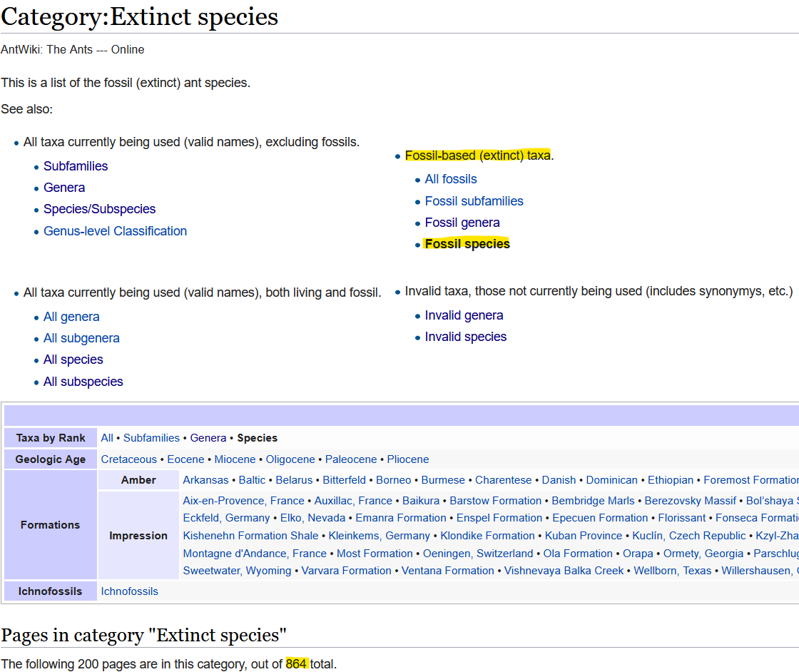This screenshot has width=799, height=672.
Task: Open the Miocene geologic age link
Action: (235, 459)
